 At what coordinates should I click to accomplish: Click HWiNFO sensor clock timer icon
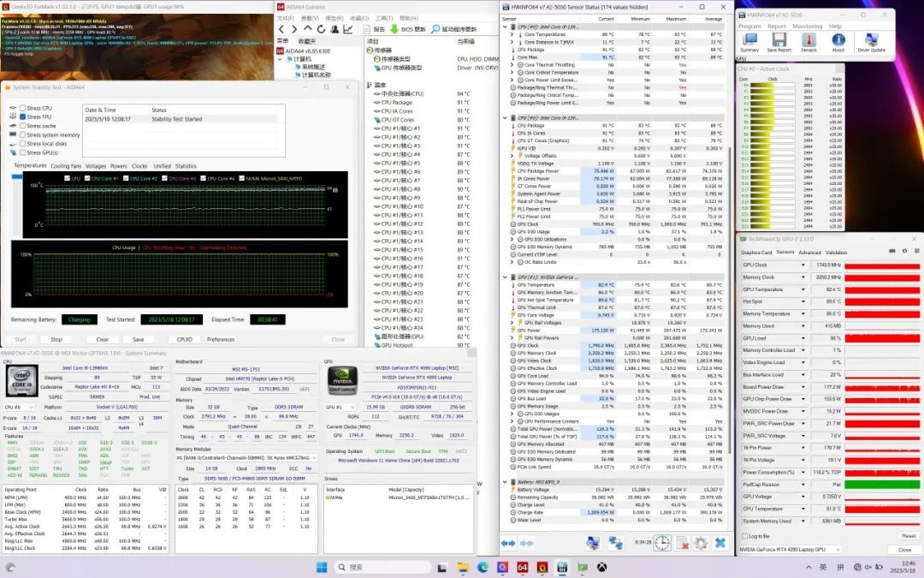662,543
